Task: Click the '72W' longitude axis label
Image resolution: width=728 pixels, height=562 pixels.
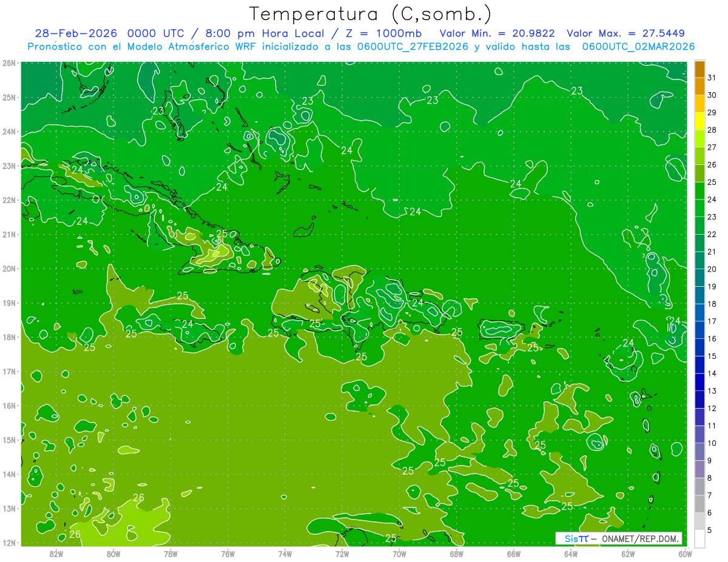Action: click(x=342, y=554)
